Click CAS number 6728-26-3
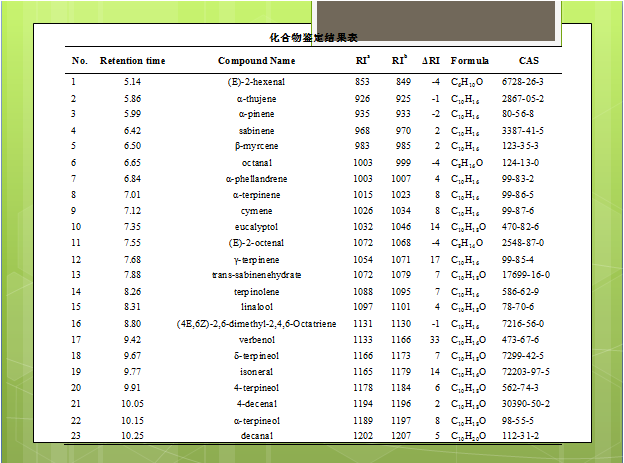This screenshot has width=624, height=463. point(522,82)
